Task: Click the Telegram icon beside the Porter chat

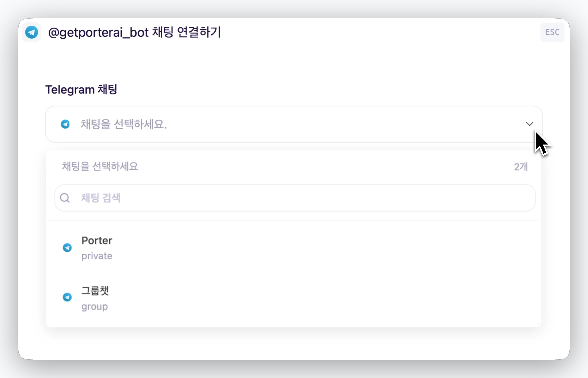Action: [x=67, y=248]
